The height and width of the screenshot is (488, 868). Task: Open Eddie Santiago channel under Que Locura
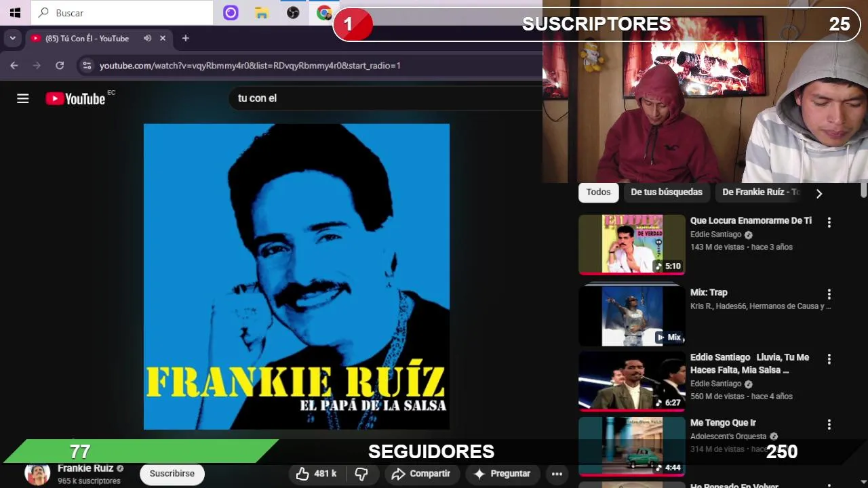click(x=715, y=235)
